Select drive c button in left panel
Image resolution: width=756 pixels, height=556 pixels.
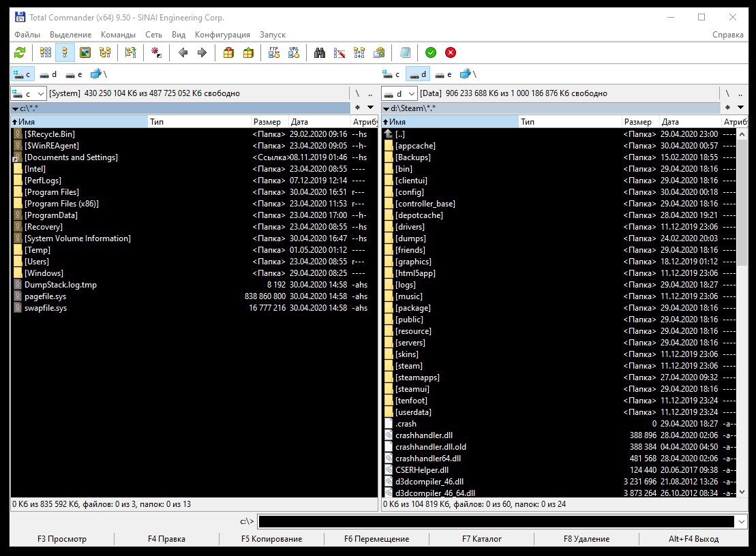(22, 74)
